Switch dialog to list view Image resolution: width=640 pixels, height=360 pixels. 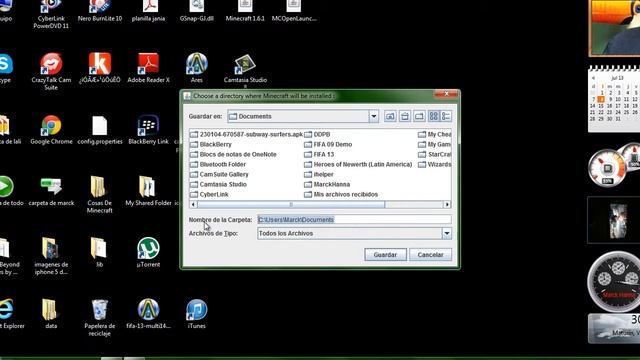(x=433, y=116)
